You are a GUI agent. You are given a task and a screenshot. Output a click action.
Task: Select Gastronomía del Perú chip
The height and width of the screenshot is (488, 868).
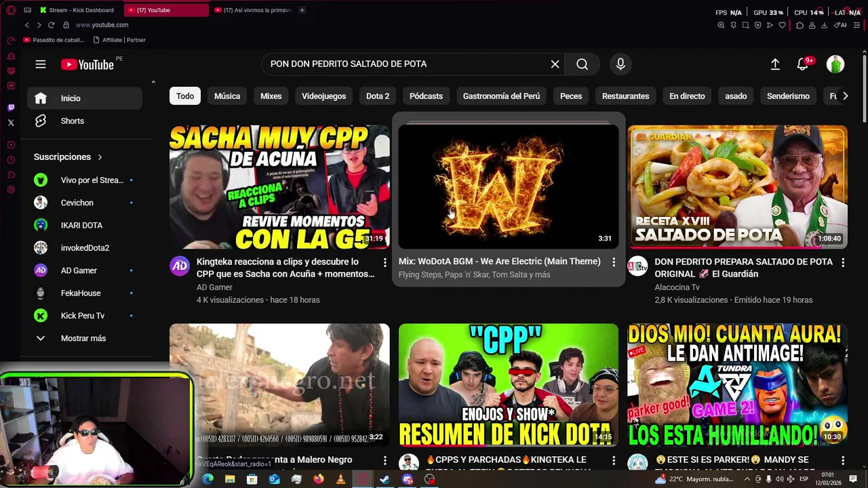(501, 96)
